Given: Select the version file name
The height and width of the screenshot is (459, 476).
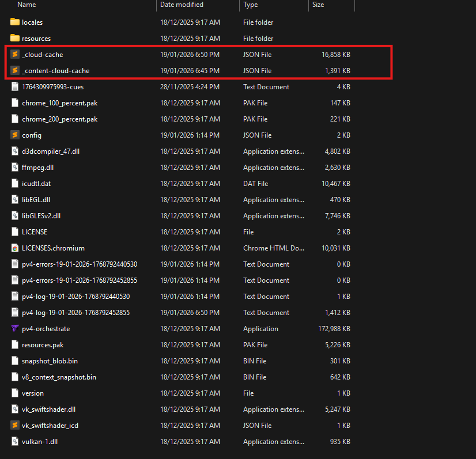Looking at the screenshot, I should click(32, 393).
